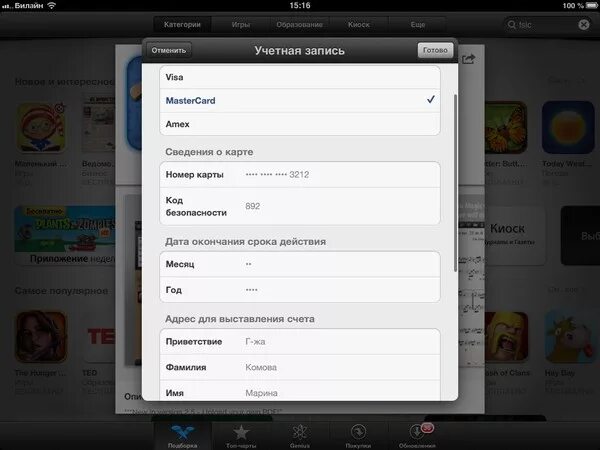Open the Киоск banner

tap(515, 235)
